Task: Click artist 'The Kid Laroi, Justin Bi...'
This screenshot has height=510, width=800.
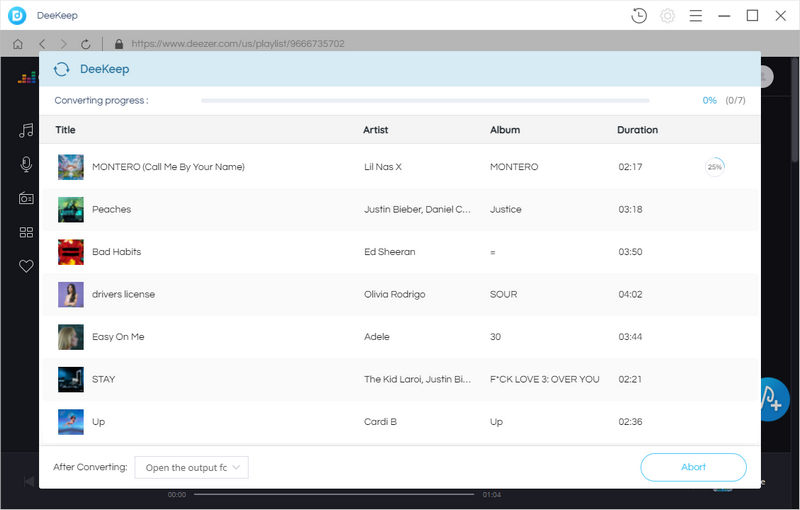Action: [x=417, y=379]
